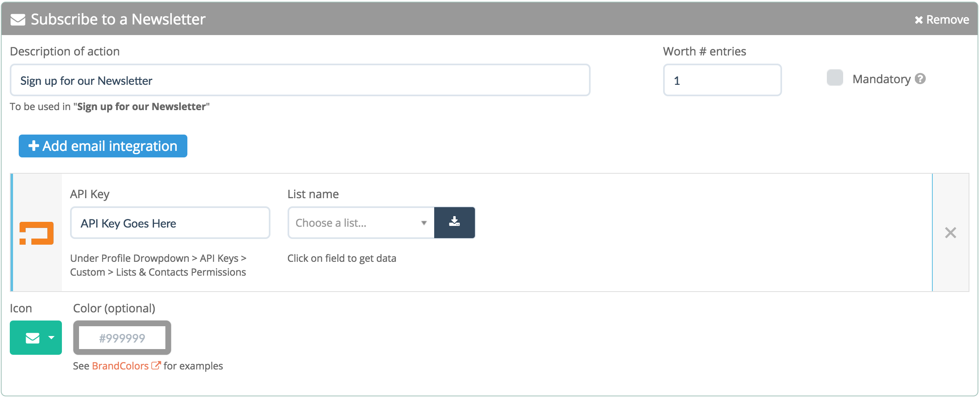
Task: Open the BrandColors link
Action: (x=120, y=366)
